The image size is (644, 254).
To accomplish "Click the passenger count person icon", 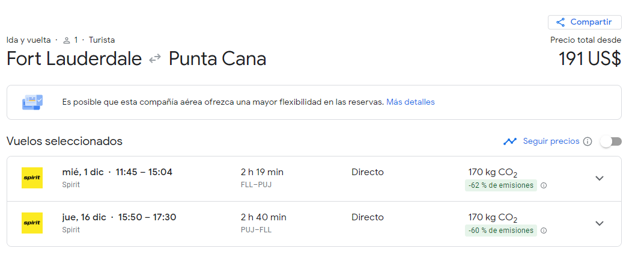I will [x=66, y=40].
